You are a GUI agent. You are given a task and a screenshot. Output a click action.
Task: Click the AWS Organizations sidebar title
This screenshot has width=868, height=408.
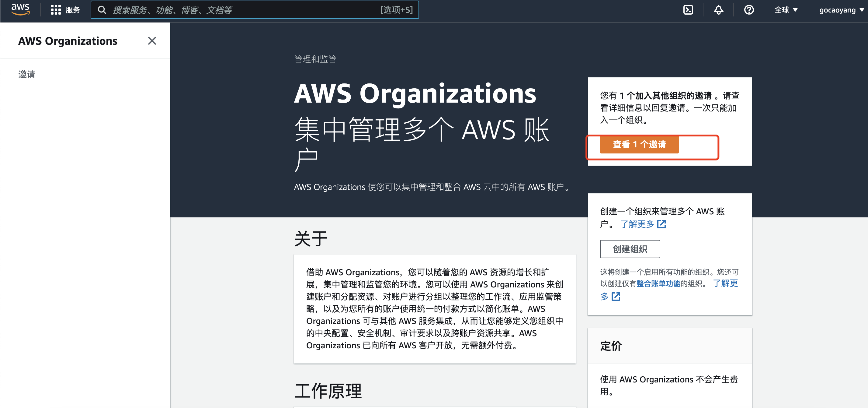[68, 41]
